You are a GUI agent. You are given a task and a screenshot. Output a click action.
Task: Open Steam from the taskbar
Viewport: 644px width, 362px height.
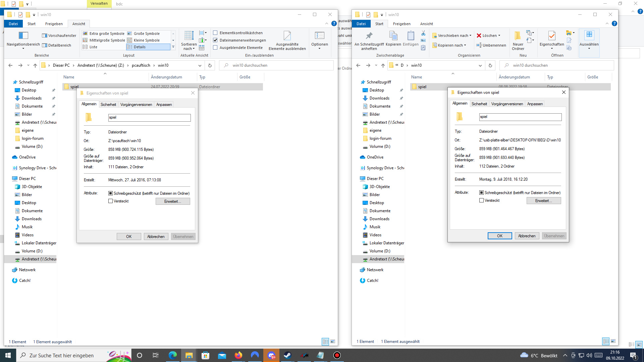tap(287, 355)
